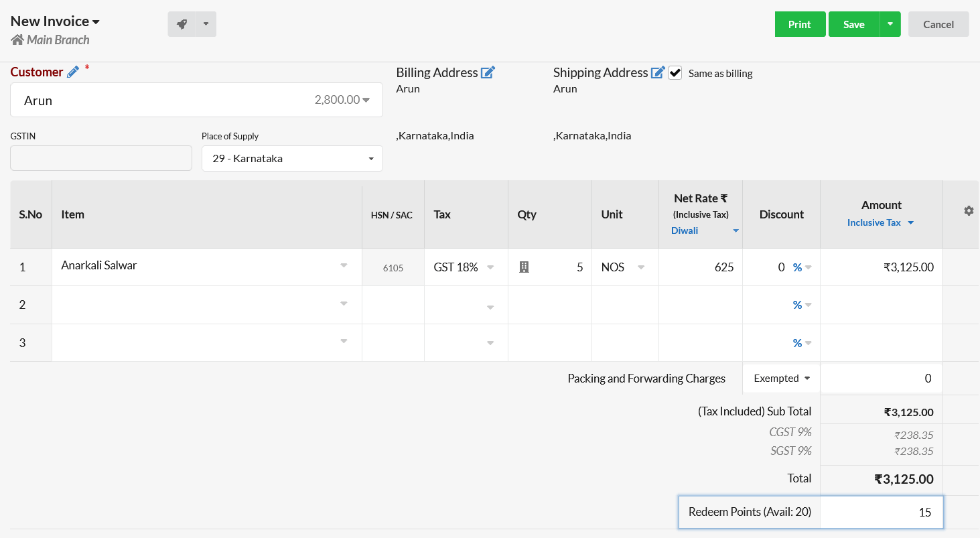Click the Packing and Forwarding Charges amount field

(882, 379)
